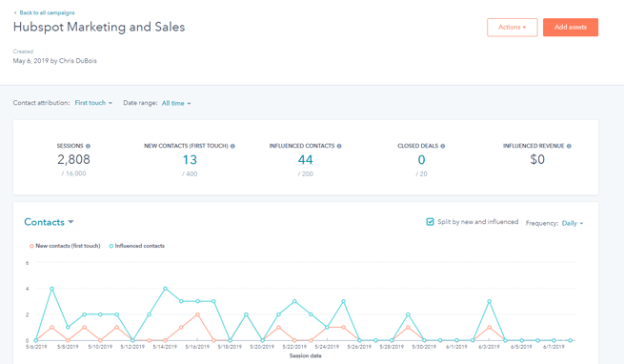Screen dimensions: 624x364
Task: Click the 2,808 sessions value
Action: (73, 159)
